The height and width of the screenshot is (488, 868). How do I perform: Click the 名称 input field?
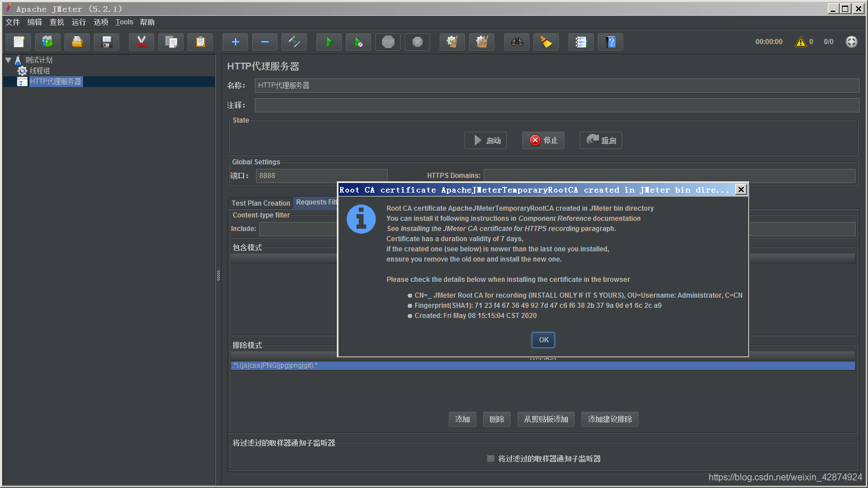(x=557, y=85)
